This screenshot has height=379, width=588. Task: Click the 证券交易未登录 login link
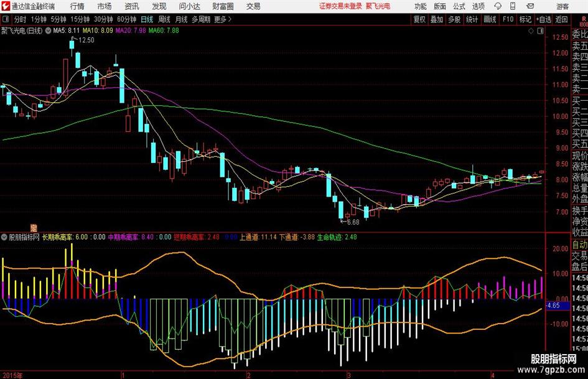340,6
